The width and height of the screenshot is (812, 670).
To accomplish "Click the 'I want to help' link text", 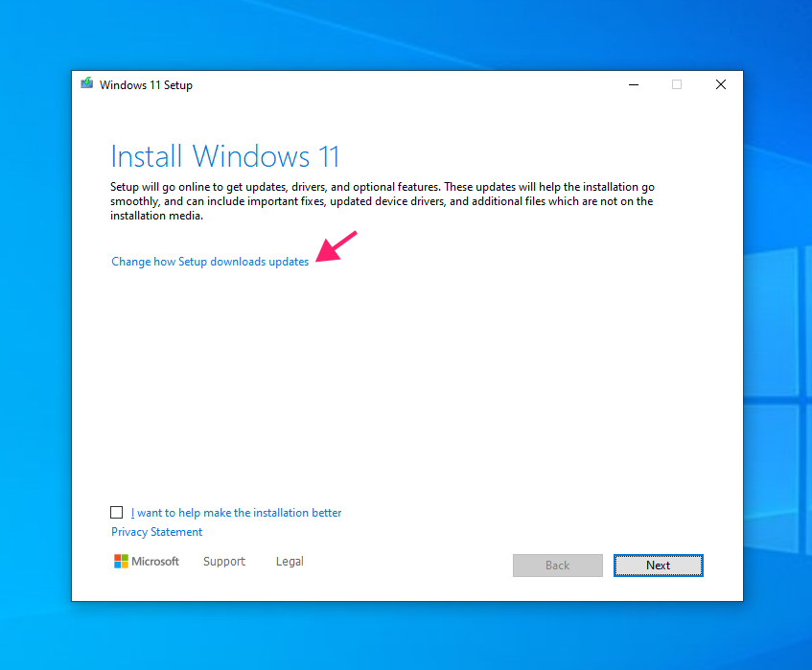I will (x=236, y=513).
